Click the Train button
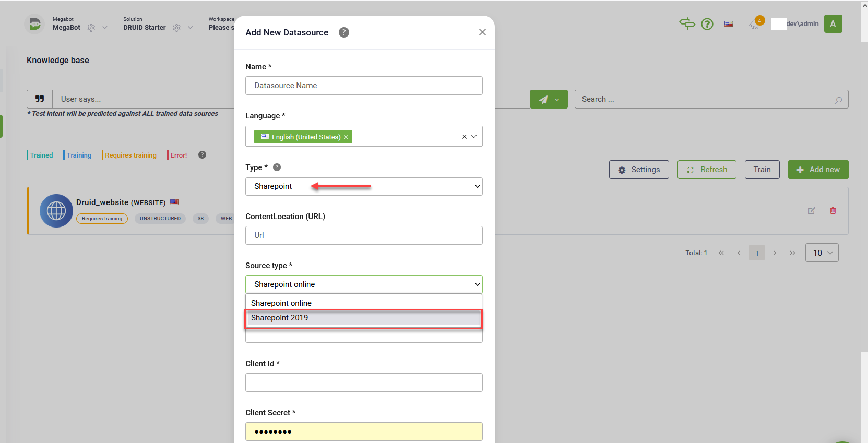The height and width of the screenshot is (443, 868). (x=762, y=170)
